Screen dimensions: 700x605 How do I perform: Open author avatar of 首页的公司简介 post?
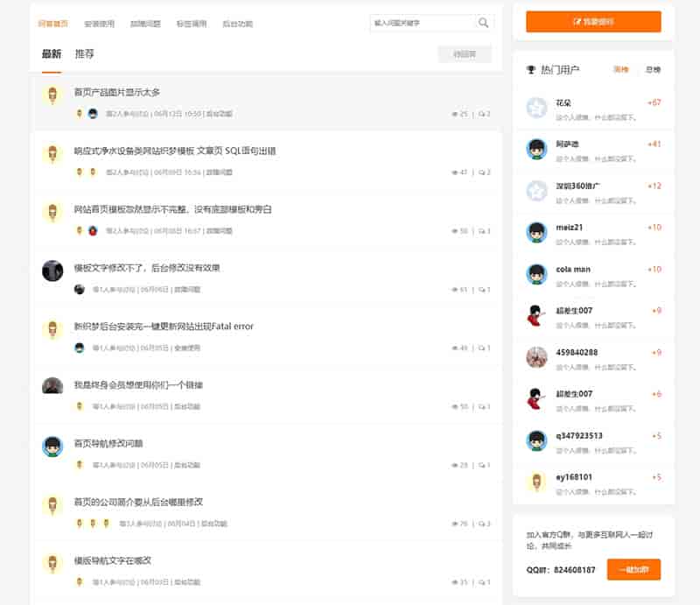coord(52,505)
